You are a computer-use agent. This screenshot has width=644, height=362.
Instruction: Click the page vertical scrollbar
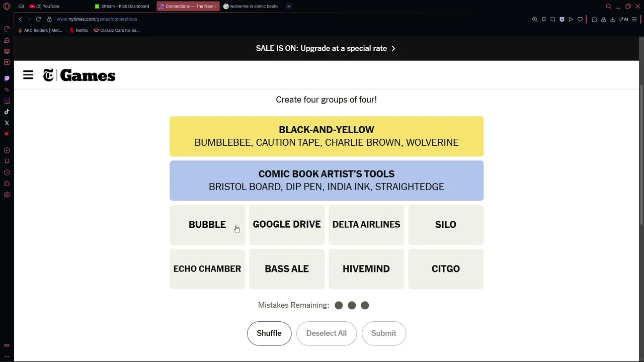[x=641, y=155]
